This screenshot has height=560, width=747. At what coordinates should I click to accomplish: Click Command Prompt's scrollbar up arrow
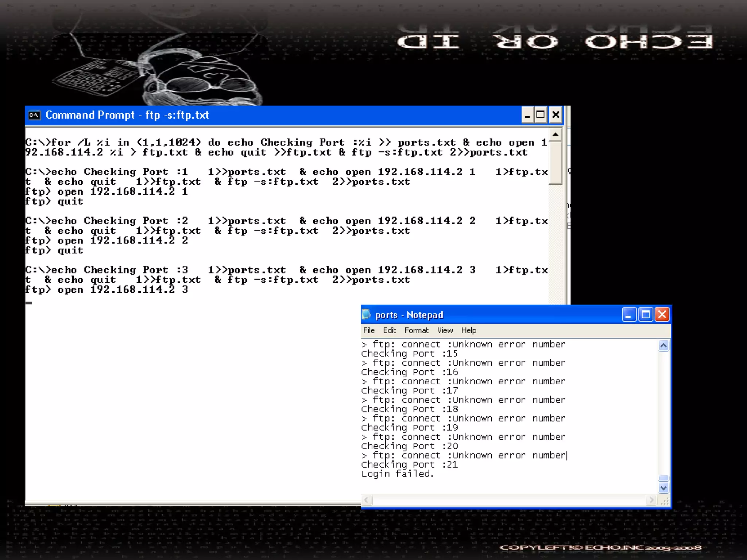click(556, 135)
